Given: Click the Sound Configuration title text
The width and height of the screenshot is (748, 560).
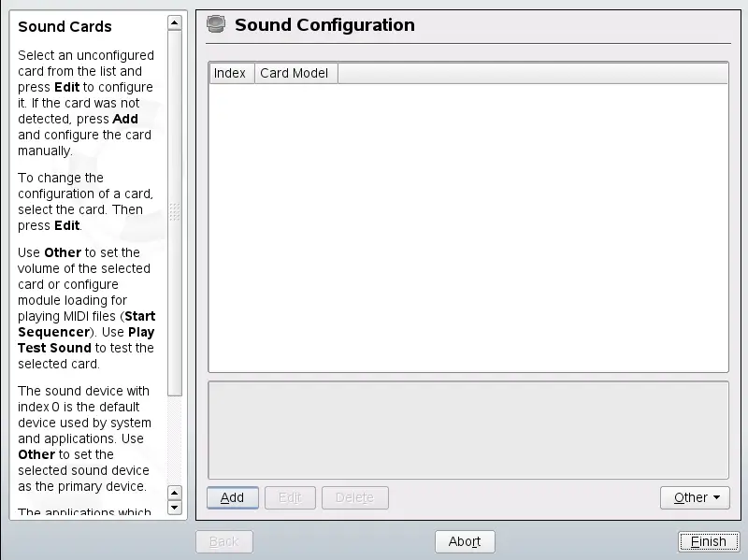Looking at the screenshot, I should point(324,25).
